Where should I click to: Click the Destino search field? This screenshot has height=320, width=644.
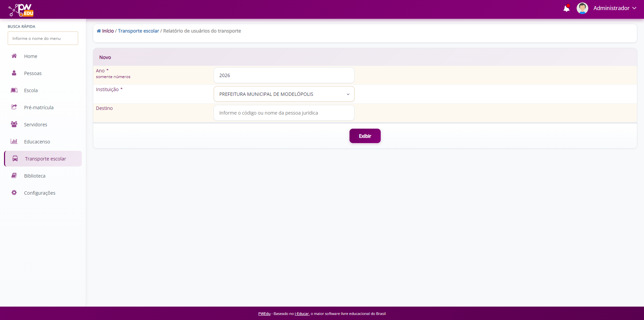[x=284, y=113]
